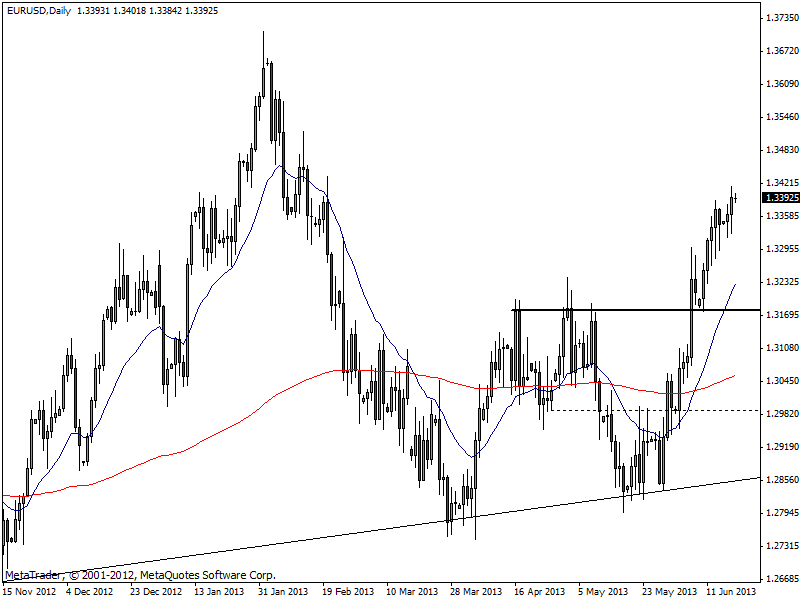Click the 11 Jun 2013 date label
This screenshot has width=800, height=600.
(731, 591)
